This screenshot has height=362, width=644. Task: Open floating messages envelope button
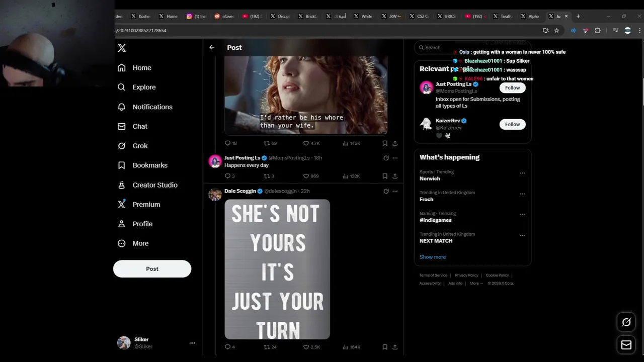(x=626, y=345)
